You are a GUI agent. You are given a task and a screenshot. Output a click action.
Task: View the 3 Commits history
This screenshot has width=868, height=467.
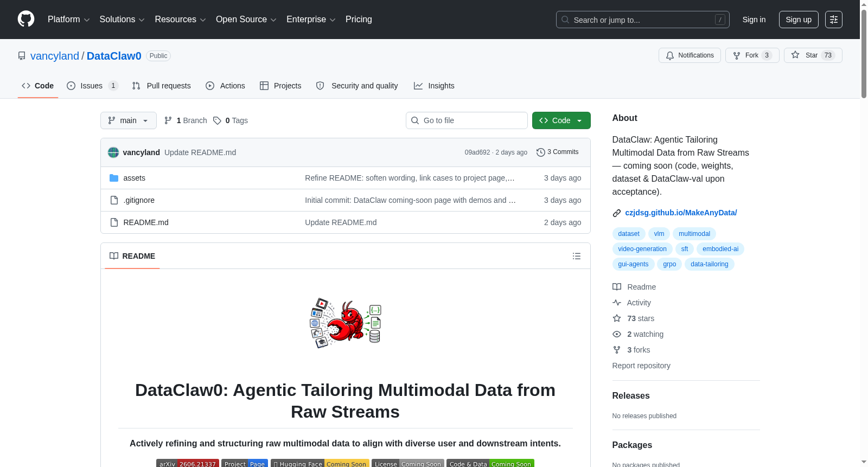point(558,152)
